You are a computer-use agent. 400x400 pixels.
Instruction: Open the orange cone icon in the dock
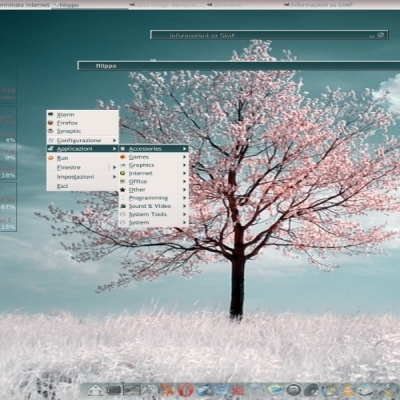point(348,390)
